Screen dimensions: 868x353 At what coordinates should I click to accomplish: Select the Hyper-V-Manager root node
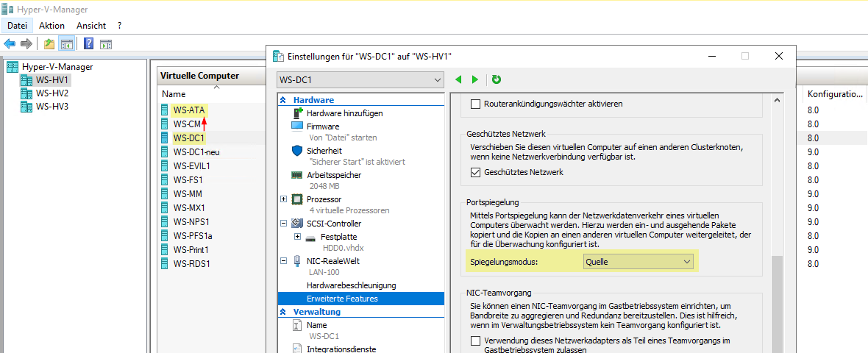point(57,66)
